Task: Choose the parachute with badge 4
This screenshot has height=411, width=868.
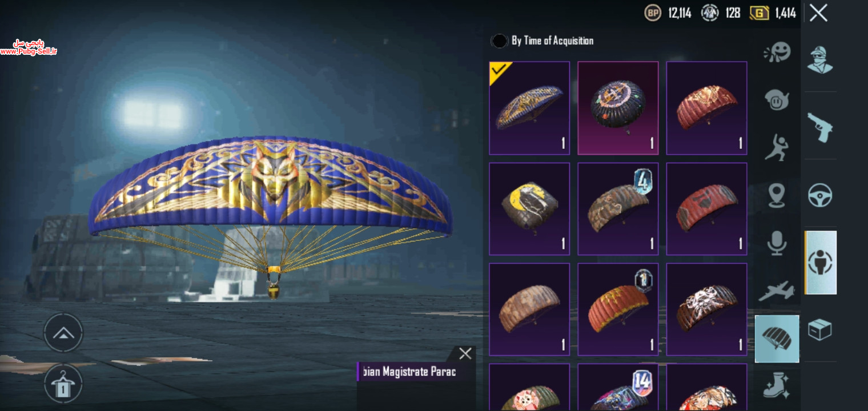Action: 618,208
